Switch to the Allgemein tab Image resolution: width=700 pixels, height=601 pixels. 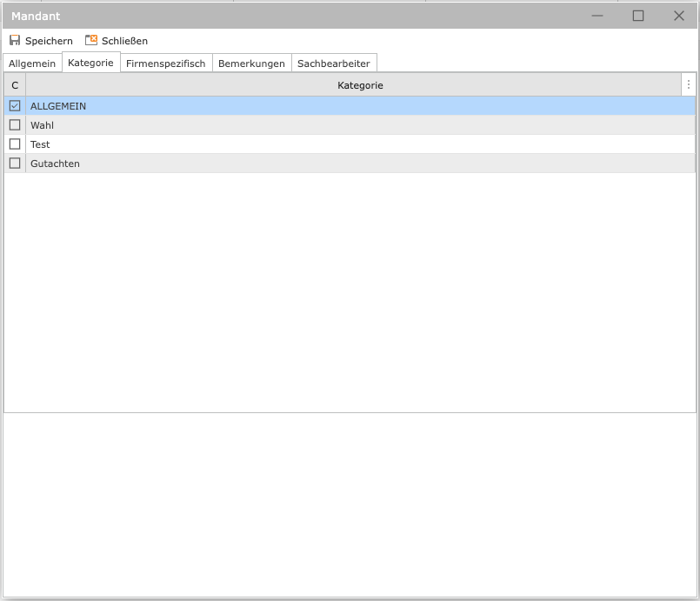[32, 63]
